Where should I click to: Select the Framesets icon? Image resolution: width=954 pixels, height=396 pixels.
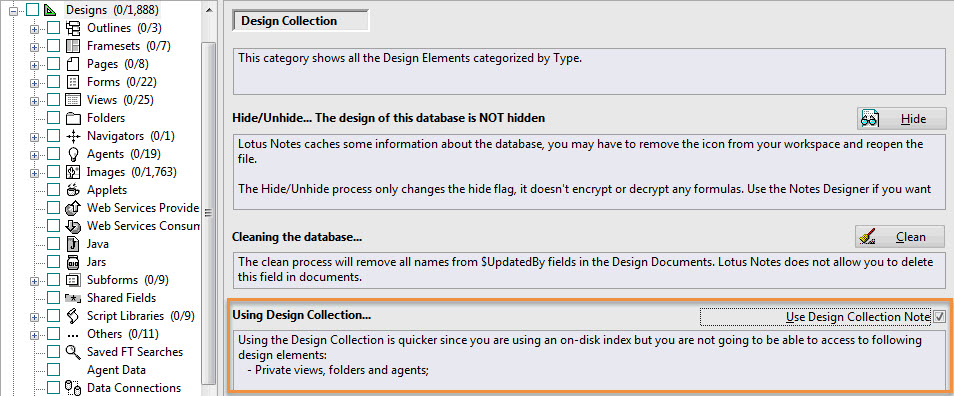(x=73, y=46)
